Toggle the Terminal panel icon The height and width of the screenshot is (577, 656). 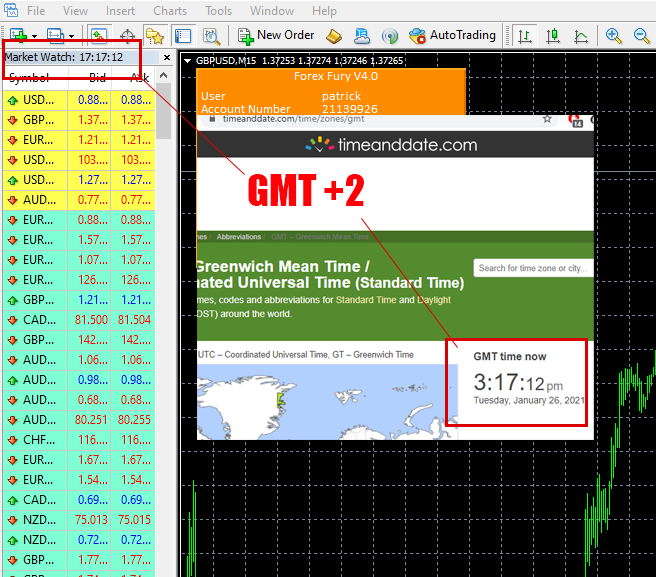[183, 36]
